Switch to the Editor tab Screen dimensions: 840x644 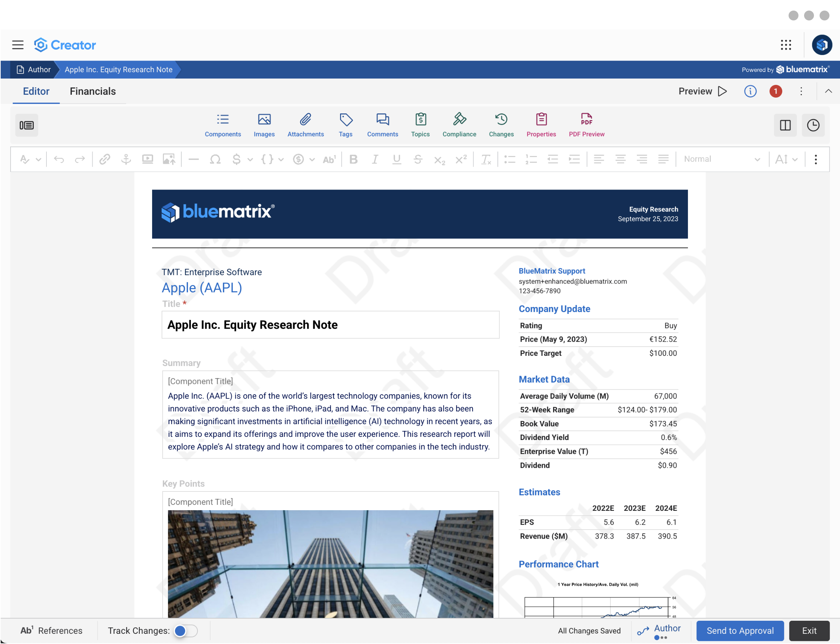(x=36, y=91)
